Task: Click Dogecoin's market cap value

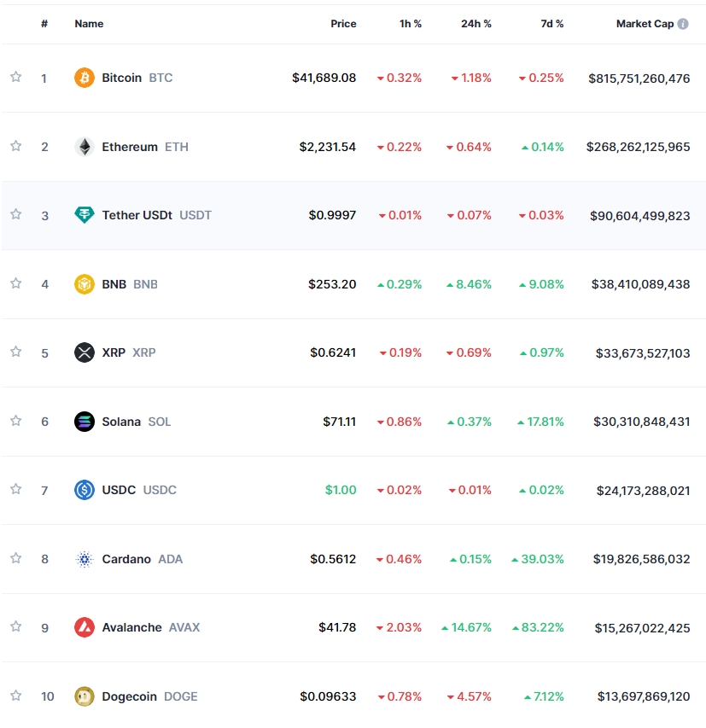Action: coord(644,696)
